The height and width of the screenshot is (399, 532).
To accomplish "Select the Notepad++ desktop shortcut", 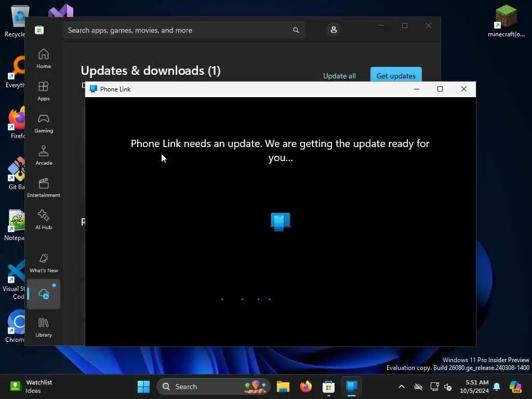I will (15, 224).
